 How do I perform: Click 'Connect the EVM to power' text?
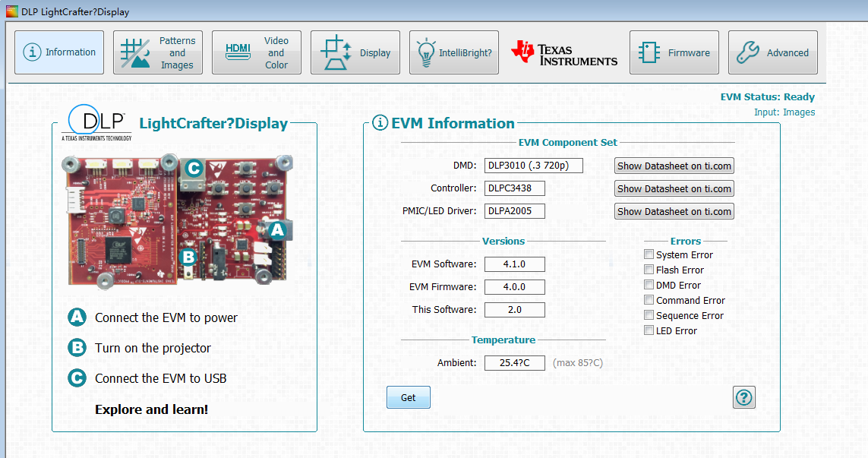166,318
